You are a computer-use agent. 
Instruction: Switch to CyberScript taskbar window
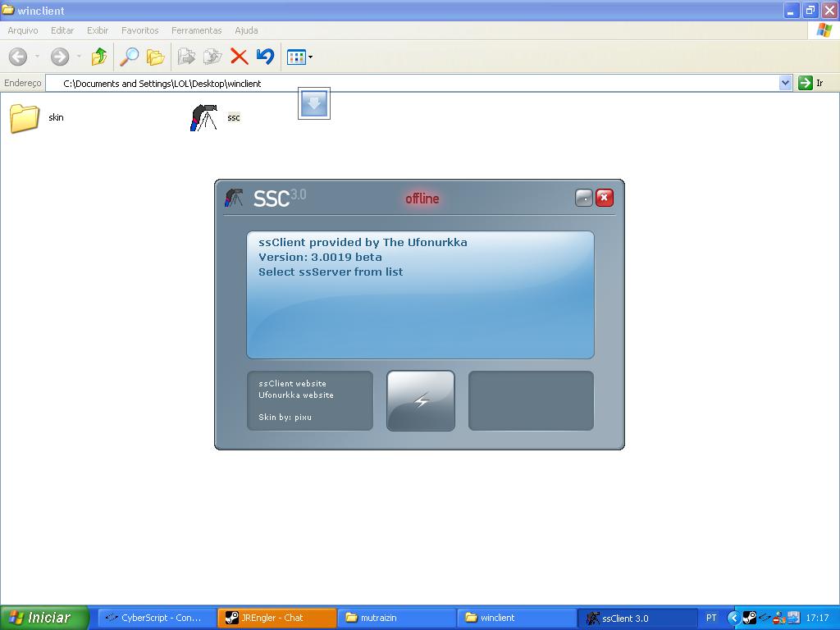tap(157, 618)
